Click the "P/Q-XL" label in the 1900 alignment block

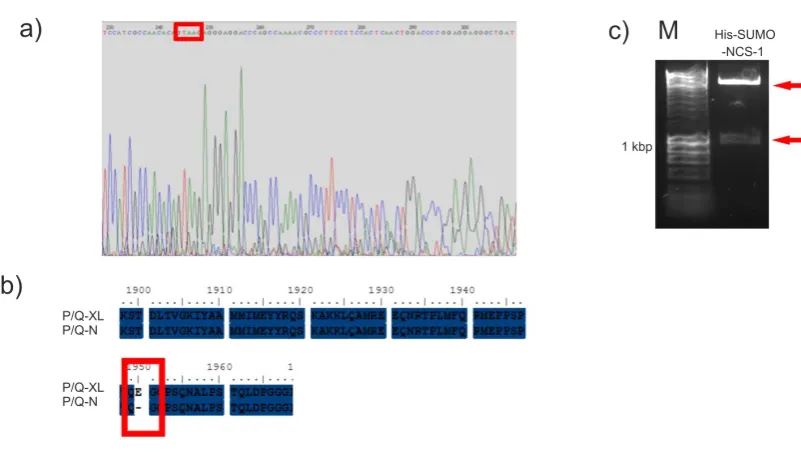pos(83,316)
